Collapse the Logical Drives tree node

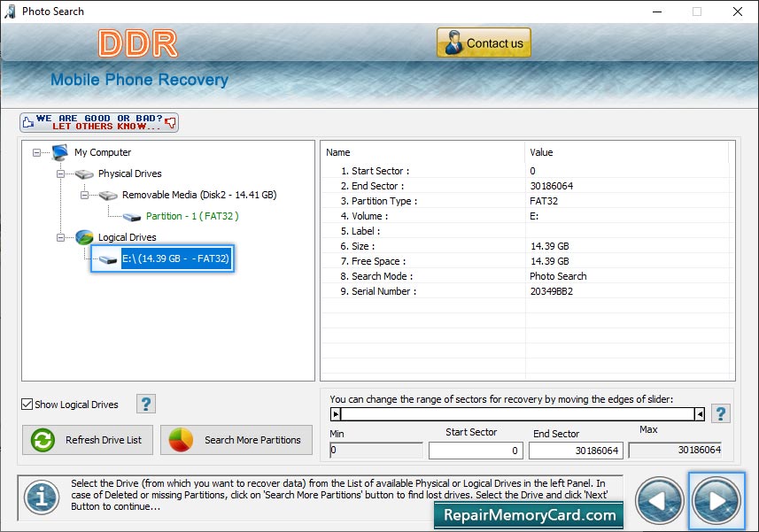point(61,237)
